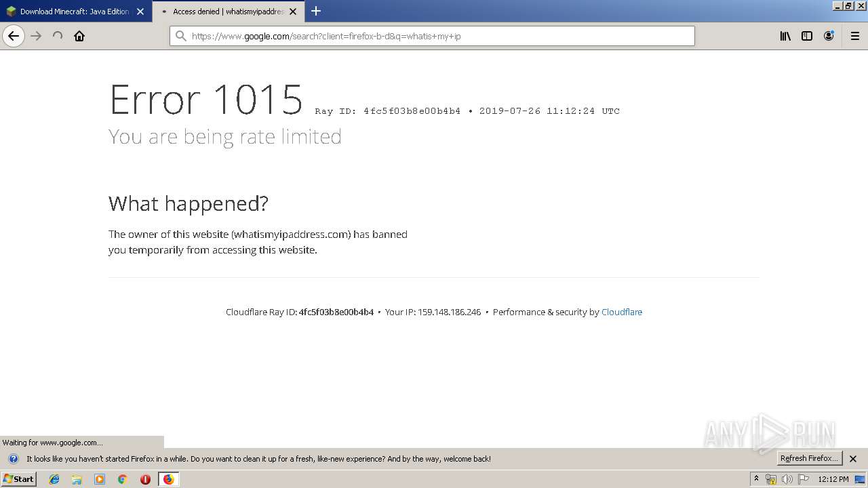Viewport: 868px width, 488px height.
Task: Switch to Download Minecraft: Java Edition tab
Action: [76, 12]
